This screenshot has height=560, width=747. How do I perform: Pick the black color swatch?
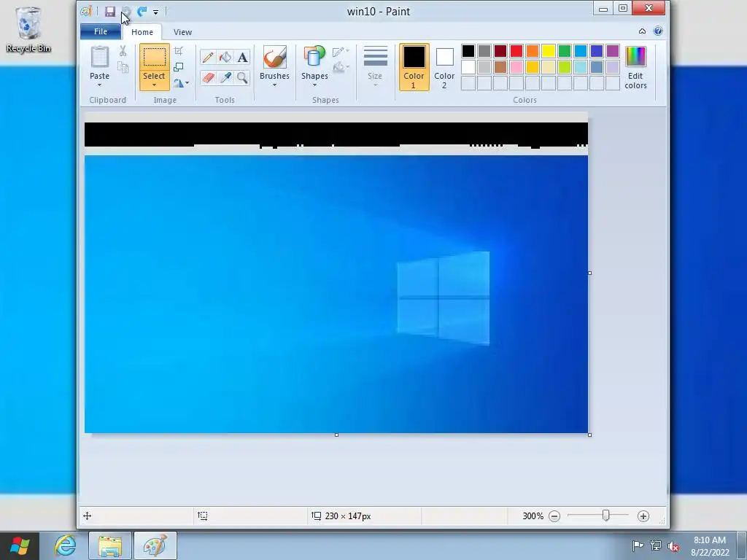tap(468, 51)
